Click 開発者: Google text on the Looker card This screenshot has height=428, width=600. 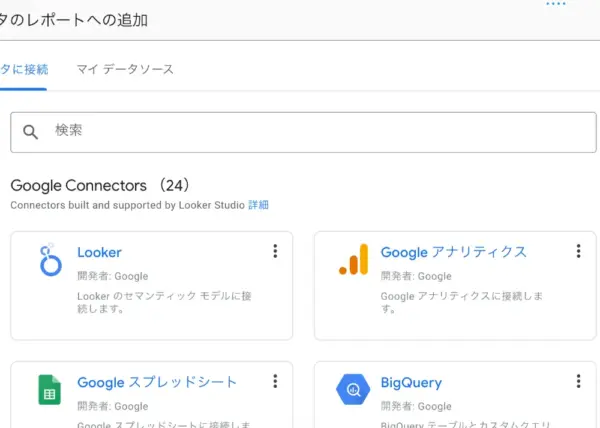click(112, 276)
